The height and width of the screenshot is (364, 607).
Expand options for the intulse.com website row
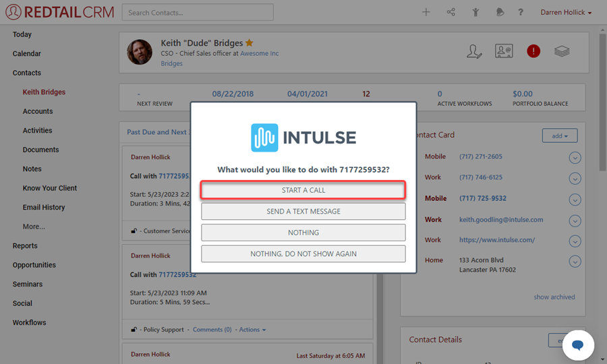click(x=575, y=241)
